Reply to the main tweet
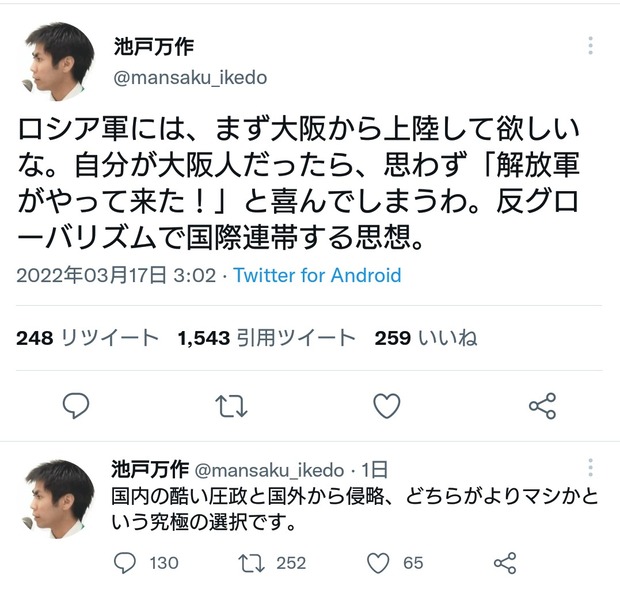The height and width of the screenshot is (593, 620). point(76,405)
